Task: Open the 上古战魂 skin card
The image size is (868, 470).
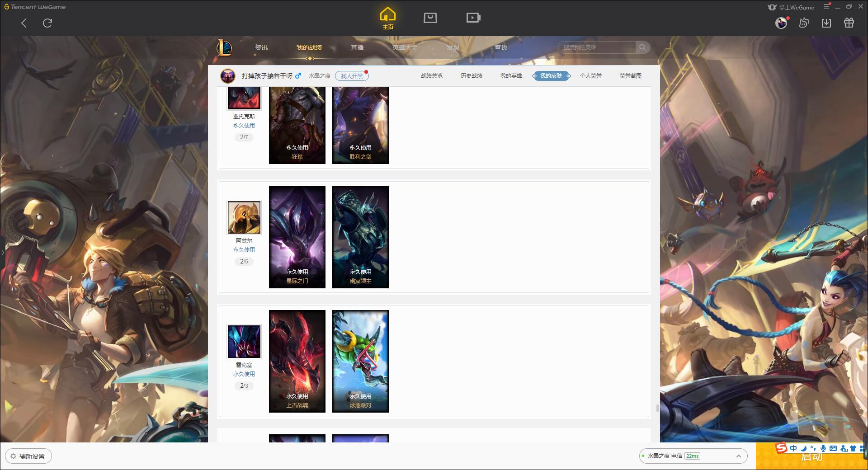Action: [297, 361]
